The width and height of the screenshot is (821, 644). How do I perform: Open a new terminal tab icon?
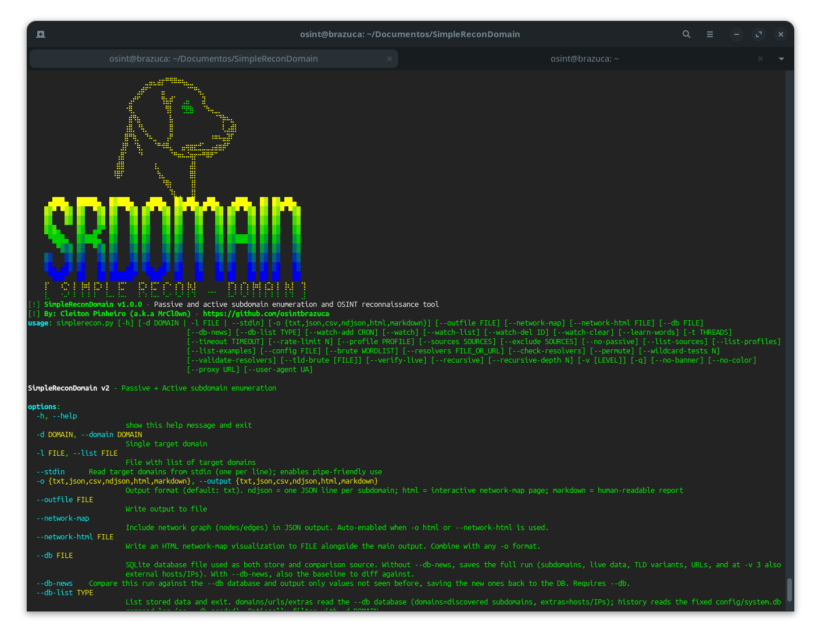point(41,34)
